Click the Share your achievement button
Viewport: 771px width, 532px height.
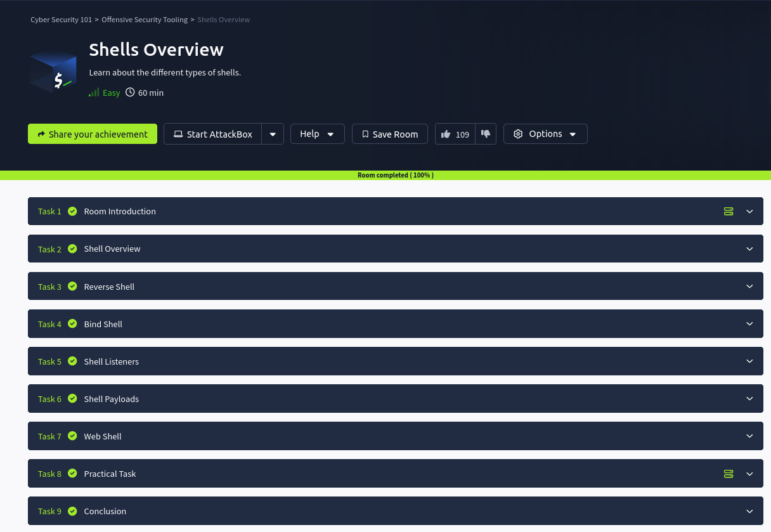[x=92, y=134]
